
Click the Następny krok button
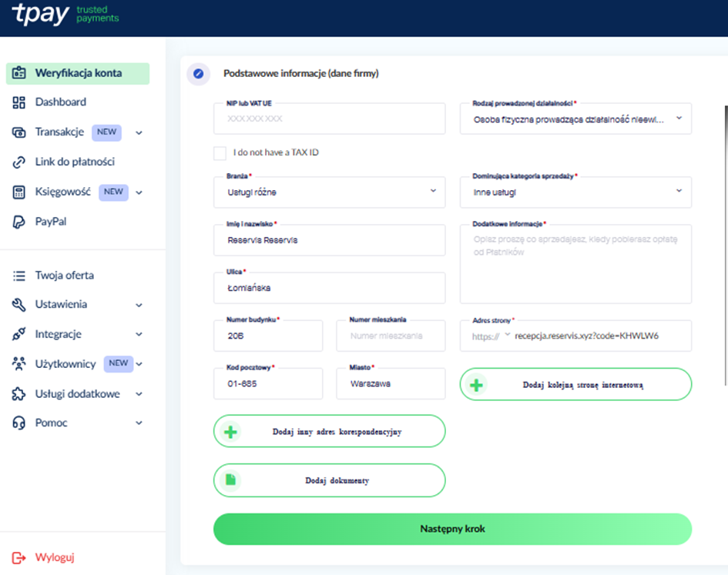pos(452,530)
